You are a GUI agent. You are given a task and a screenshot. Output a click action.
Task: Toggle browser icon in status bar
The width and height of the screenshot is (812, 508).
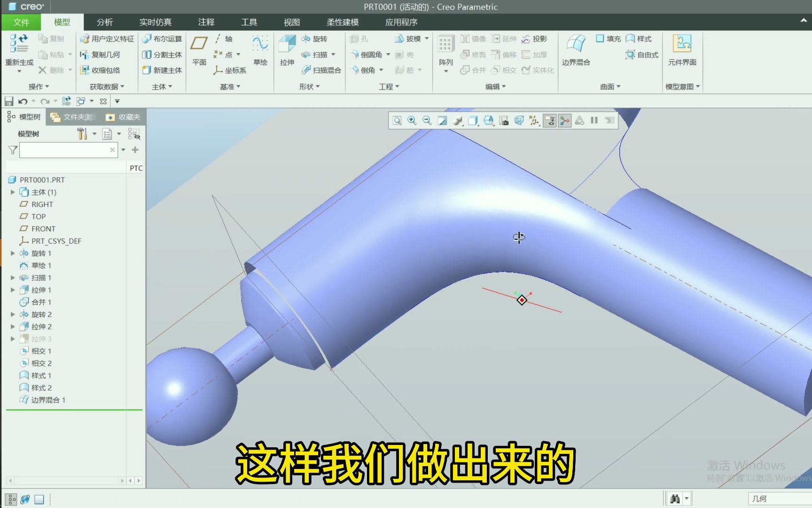(25, 499)
